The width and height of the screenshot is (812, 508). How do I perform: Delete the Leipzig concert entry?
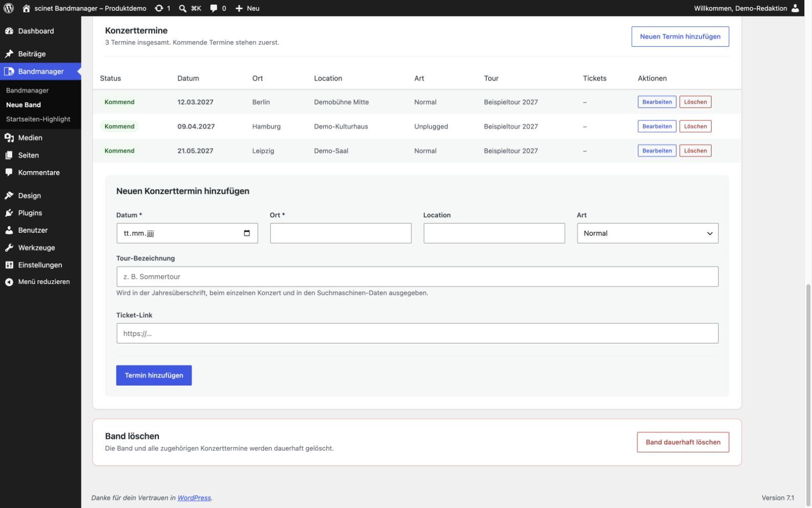point(695,151)
